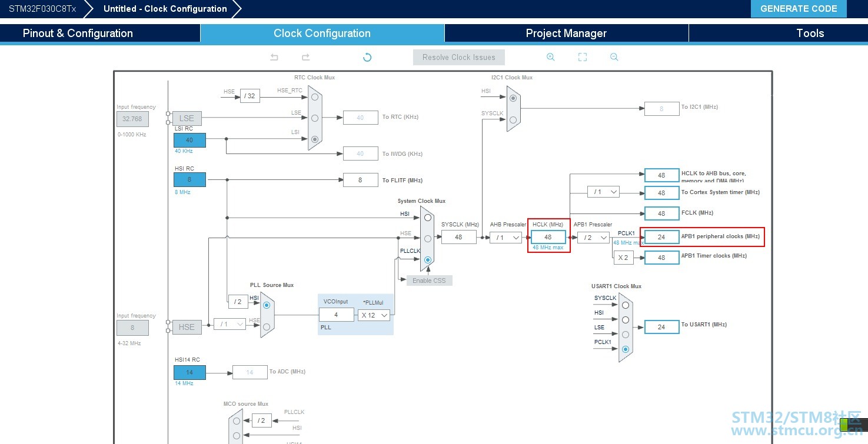Open the APB1 Prescaler dropdown
868x444 pixels.
tap(593, 238)
